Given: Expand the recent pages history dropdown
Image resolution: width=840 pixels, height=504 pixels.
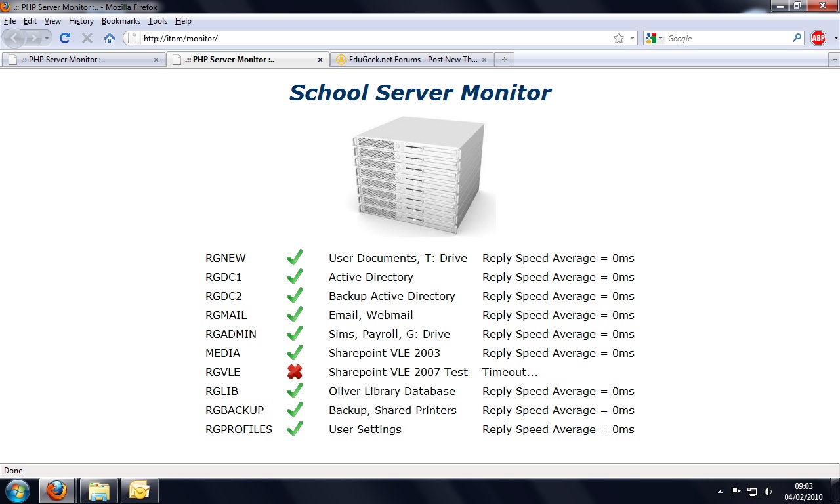Looking at the screenshot, I should pos(46,38).
